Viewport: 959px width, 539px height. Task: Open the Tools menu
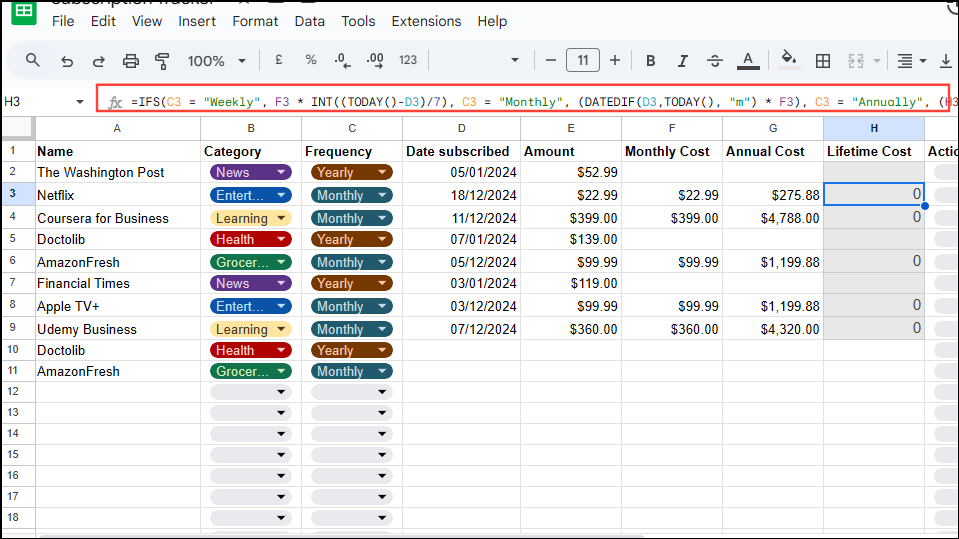tap(358, 21)
